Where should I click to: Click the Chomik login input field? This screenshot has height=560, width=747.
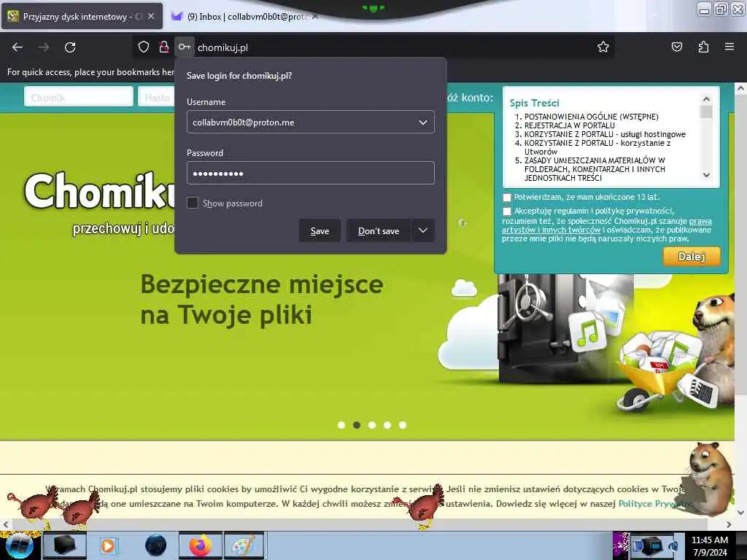coord(79,97)
